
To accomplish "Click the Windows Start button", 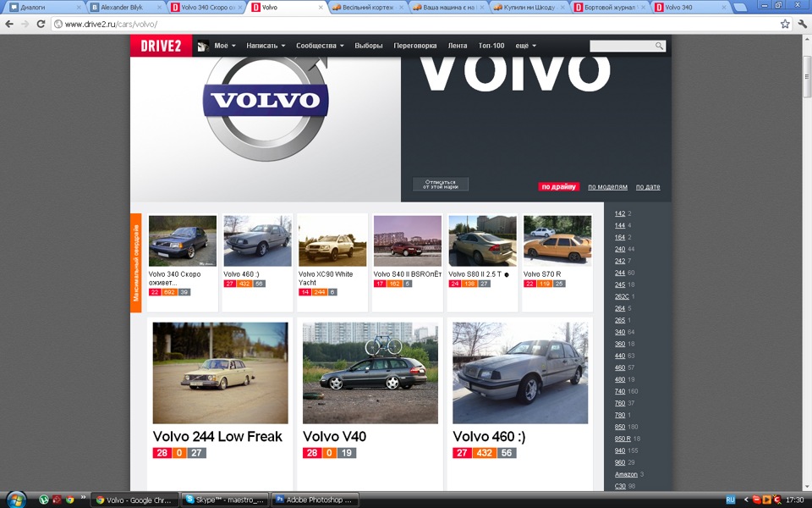I will (15, 500).
